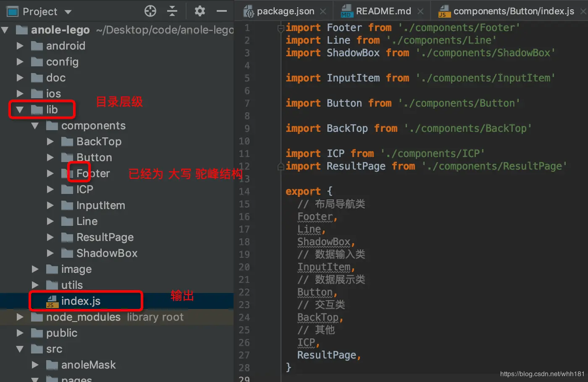This screenshot has height=382, width=588.
Task: Click ShadowBox in the export block
Action: point(324,242)
